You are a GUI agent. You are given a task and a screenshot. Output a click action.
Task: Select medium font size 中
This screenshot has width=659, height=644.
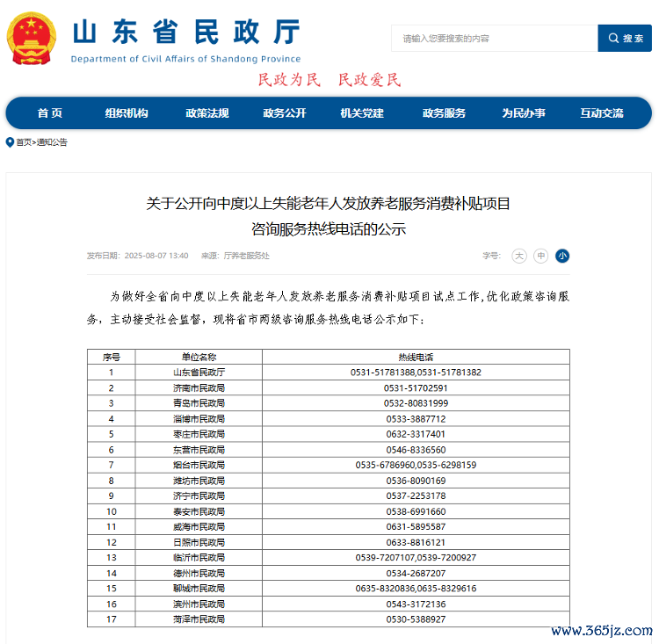pyautogui.click(x=541, y=256)
